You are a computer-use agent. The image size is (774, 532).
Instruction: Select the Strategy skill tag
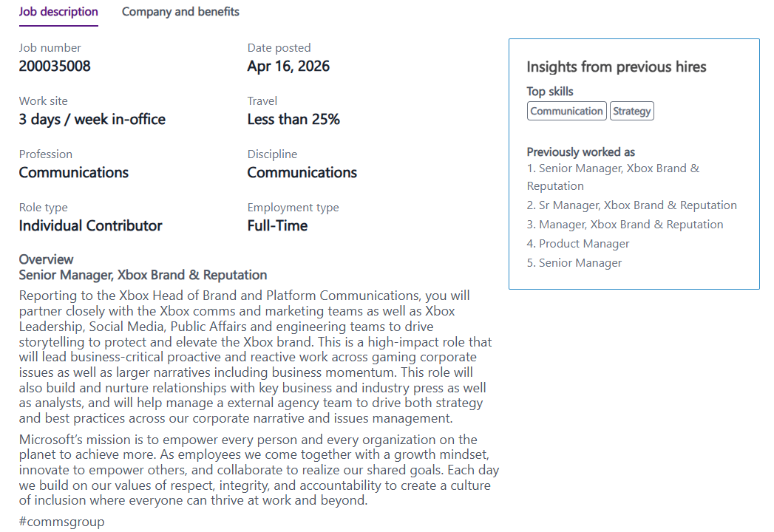[632, 111]
